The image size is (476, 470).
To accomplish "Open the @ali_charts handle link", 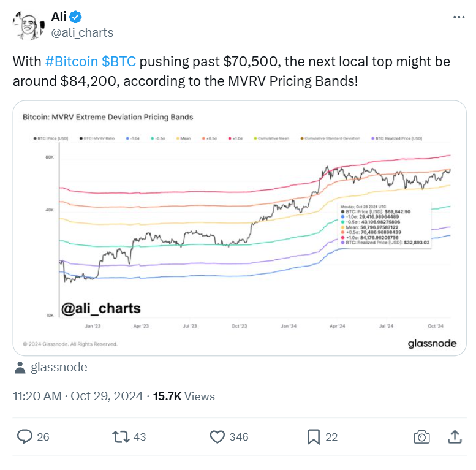I will pyautogui.click(x=82, y=32).
